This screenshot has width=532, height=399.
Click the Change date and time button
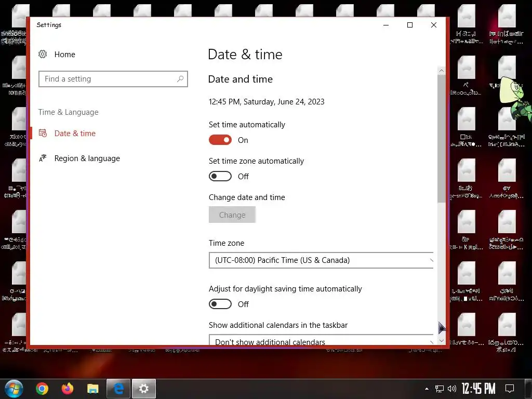point(232,215)
